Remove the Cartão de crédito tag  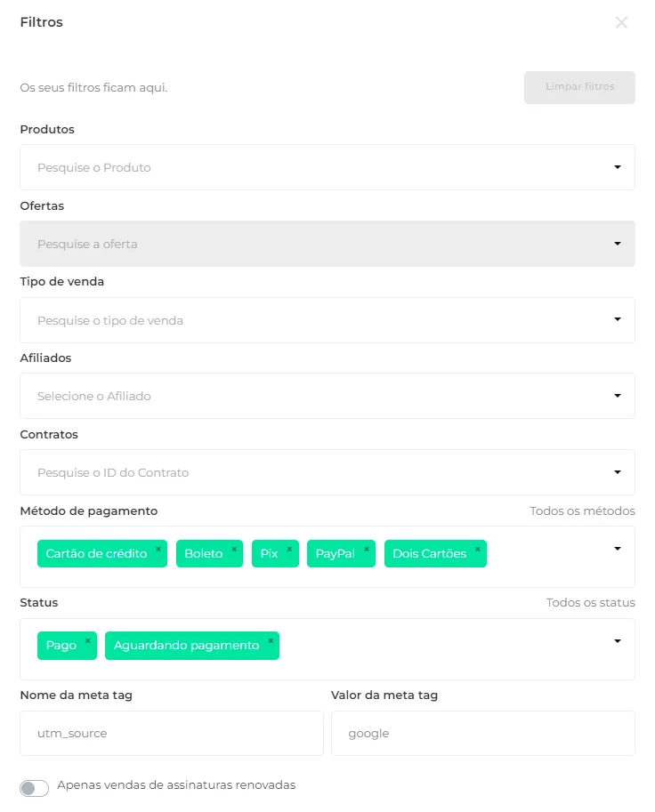click(x=158, y=550)
